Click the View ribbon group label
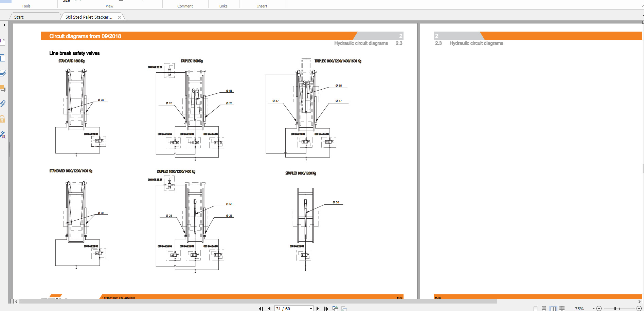644x311 pixels. coord(109,6)
